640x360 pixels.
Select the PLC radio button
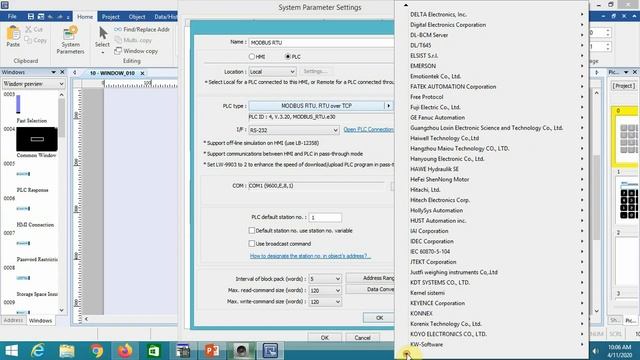pyautogui.click(x=288, y=57)
